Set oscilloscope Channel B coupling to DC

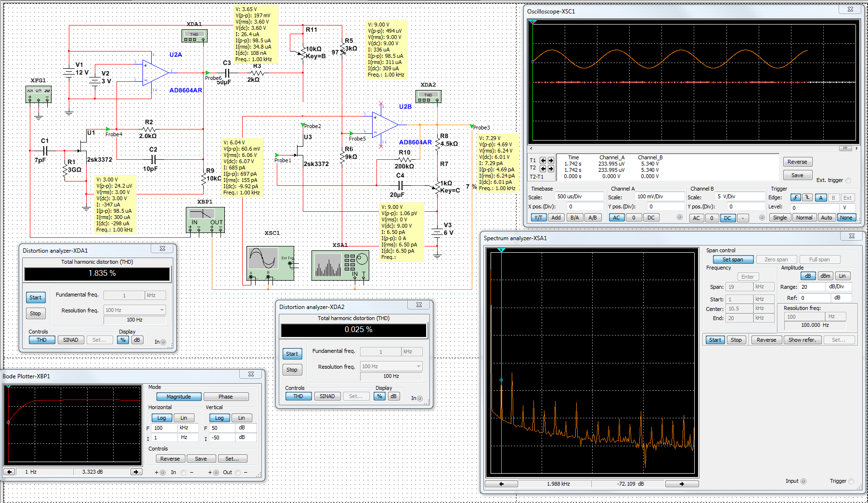[x=727, y=218]
